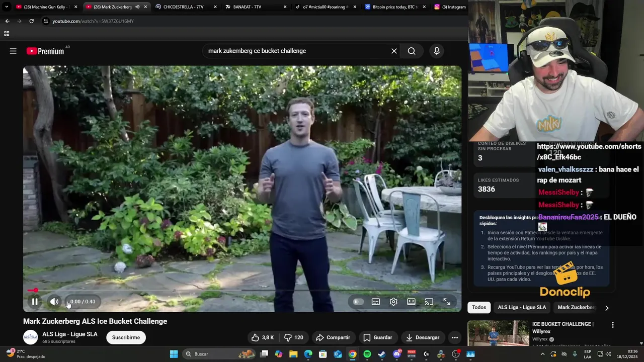This screenshot has height=362, width=644.
Task: Cast the video with the cast icon
Action: coord(429,302)
